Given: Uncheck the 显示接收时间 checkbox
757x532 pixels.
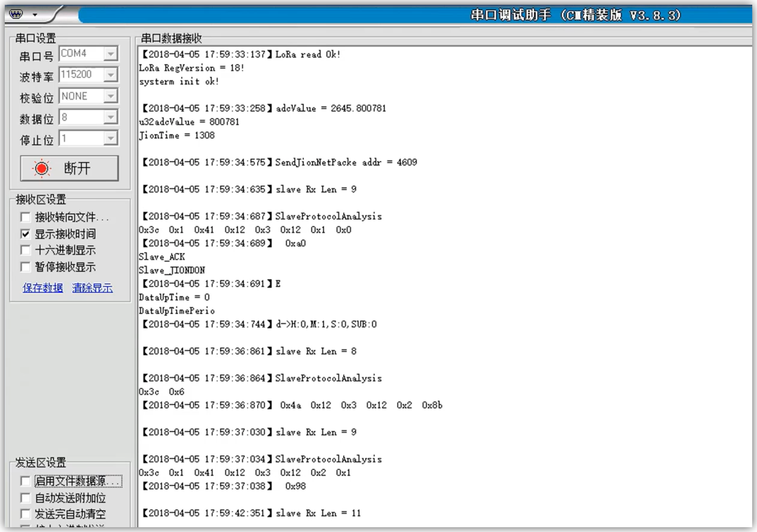Looking at the screenshot, I should 25,234.
